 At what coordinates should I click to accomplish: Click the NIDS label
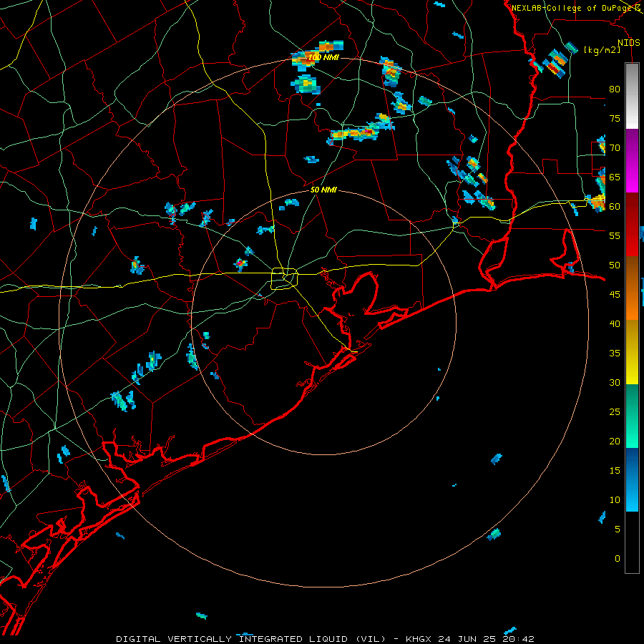629,43
